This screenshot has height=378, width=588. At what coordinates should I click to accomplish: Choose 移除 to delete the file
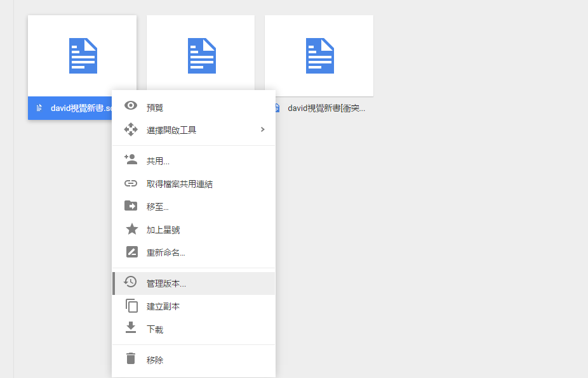click(x=194, y=360)
